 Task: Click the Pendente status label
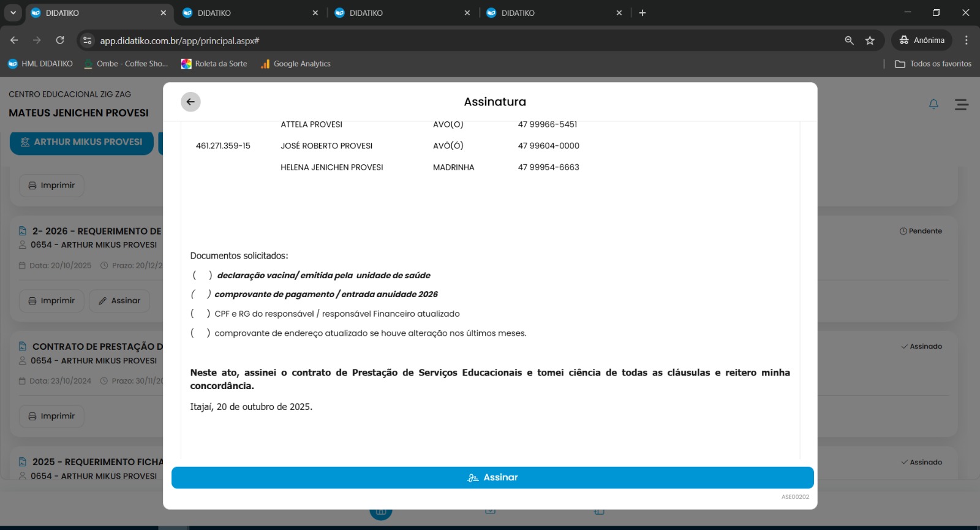click(x=921, y=231)
